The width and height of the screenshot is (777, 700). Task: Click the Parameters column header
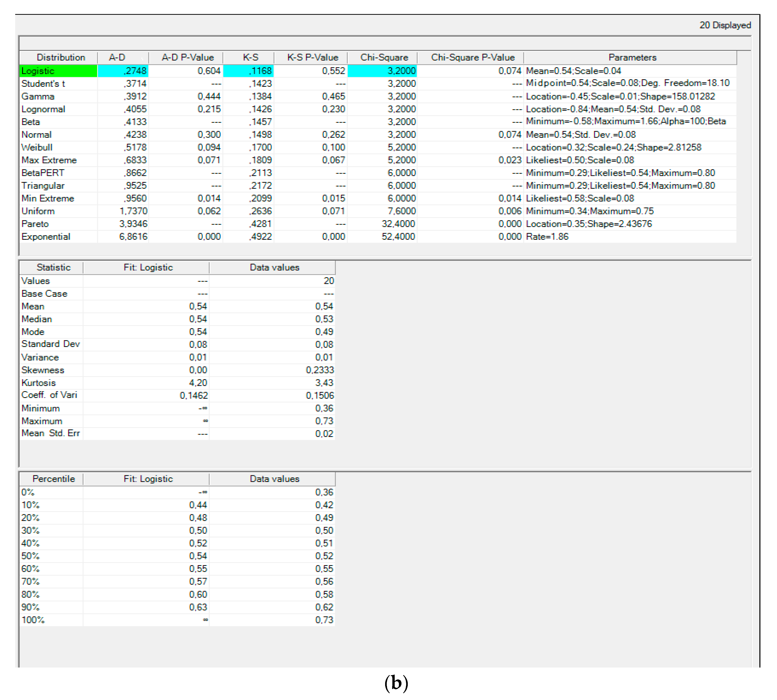[632, 57]
